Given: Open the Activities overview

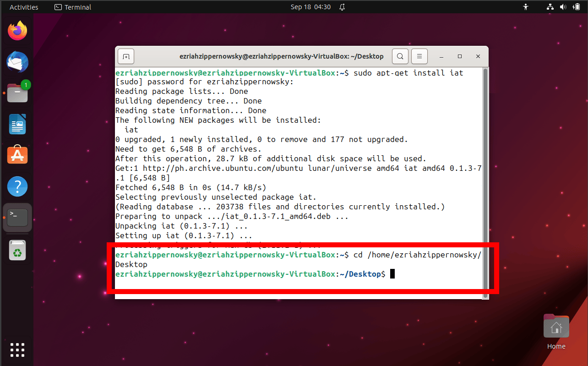Looking at the screenshot, I should pyautogui.click(x=23, y=7).
